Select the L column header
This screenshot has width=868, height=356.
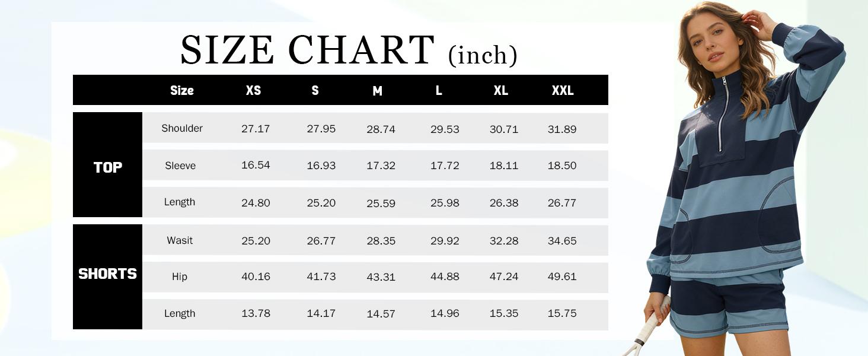click(439, 91)
